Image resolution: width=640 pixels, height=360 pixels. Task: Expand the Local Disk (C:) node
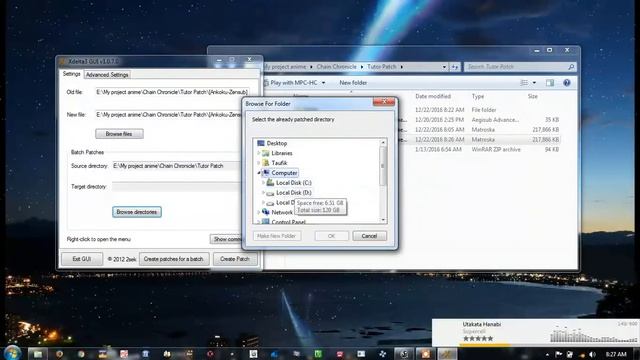[x=263, y=182]
